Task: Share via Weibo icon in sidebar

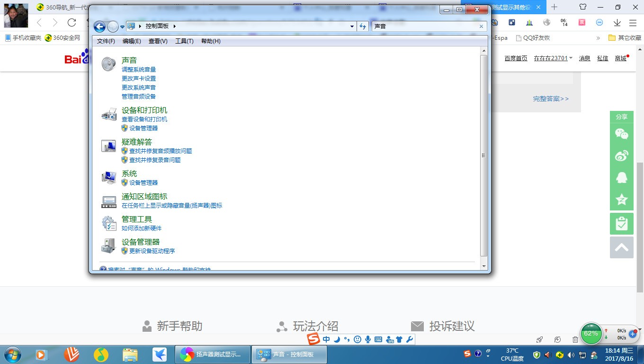Action: 622,155
